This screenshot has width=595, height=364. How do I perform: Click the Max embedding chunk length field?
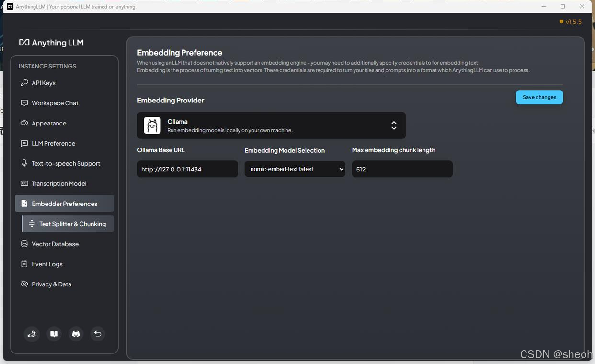click(402, 169)
